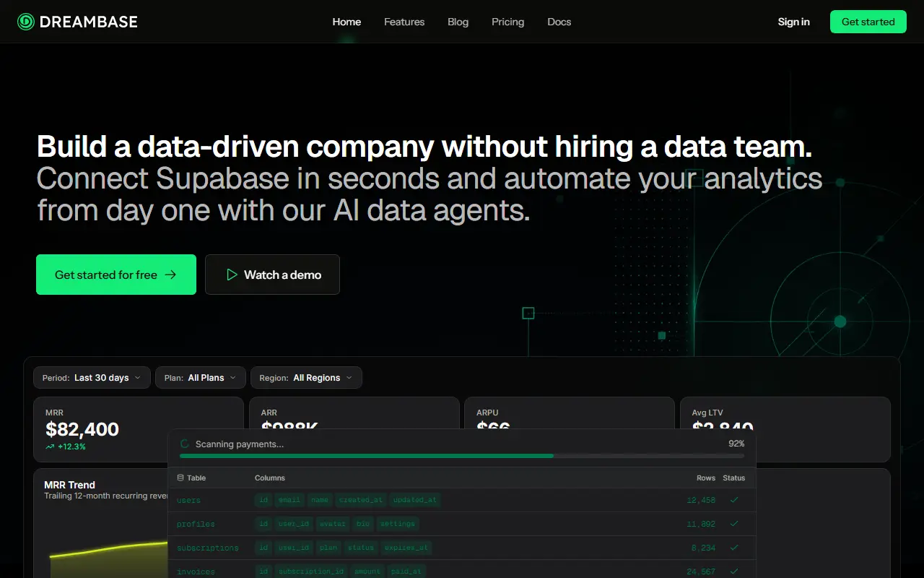The height and width of the screenshot is (578, 924).
Task: Click the +12.3% MRR change value
Action: [x=72, y=447]
